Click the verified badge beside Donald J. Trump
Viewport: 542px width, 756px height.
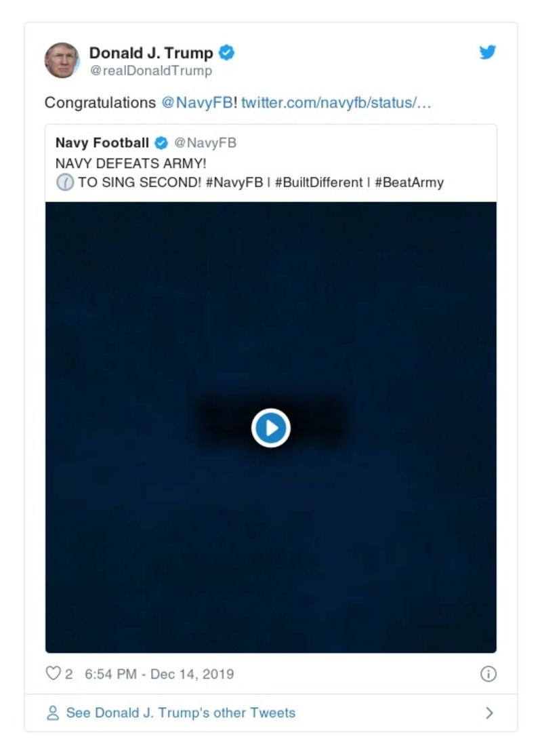[227, 52]
